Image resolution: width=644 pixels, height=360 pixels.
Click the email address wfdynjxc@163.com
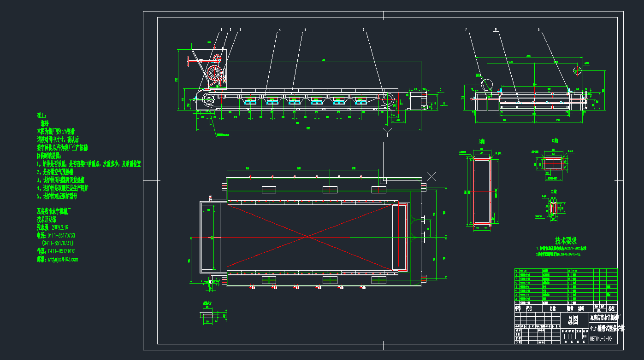click(63, 259)
